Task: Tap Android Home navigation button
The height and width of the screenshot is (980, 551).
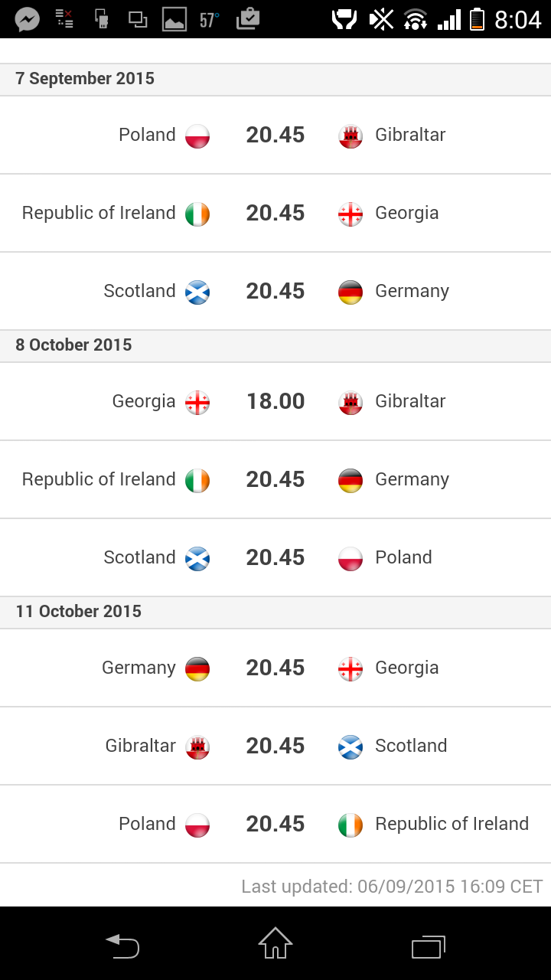Action: (275, 943)
